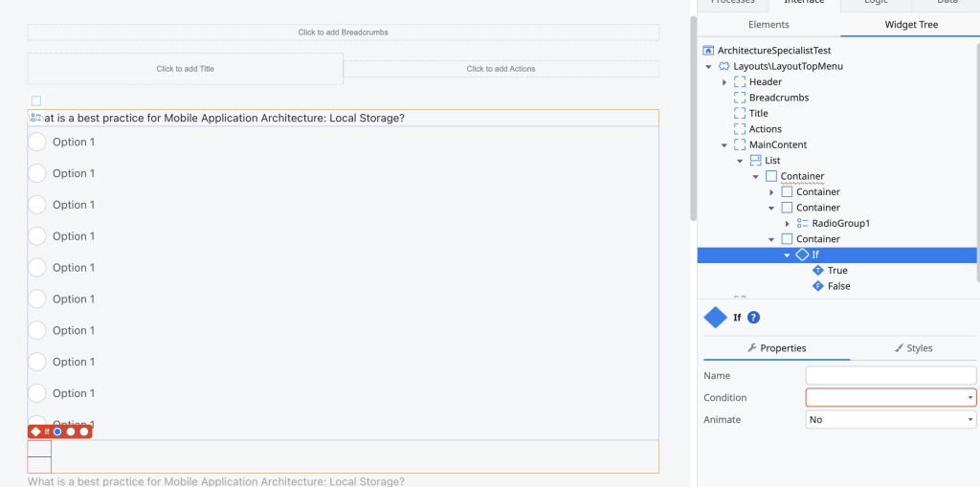Click the False branch icon
This screenshot has height=487, width=980.
pos(817,286)
